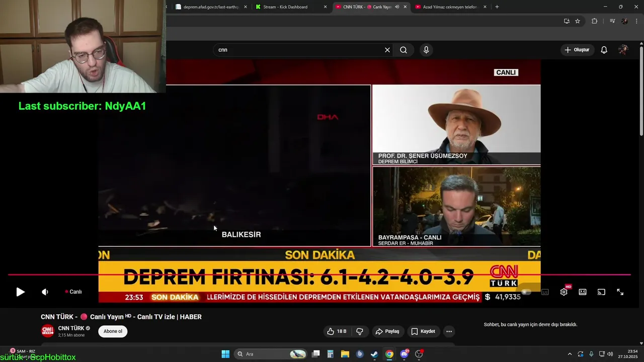The image size is (644, 362).
Task: Jump to live with the Canlı indicator
Action: [x=73, y=292]
